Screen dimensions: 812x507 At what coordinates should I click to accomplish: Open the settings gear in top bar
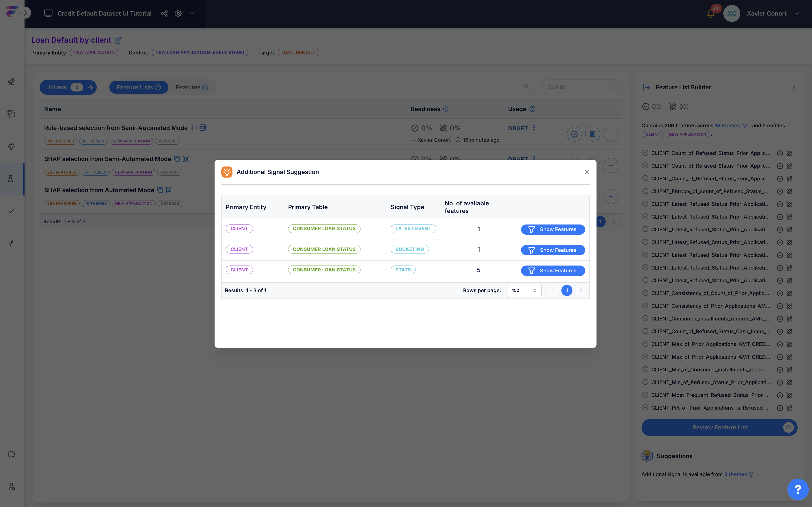tap(178, 13)
